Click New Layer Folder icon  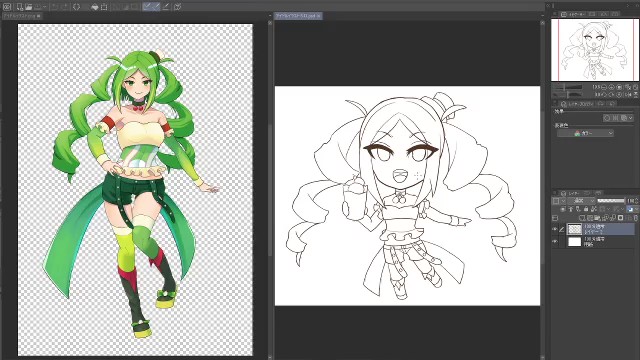click(597, 218)
